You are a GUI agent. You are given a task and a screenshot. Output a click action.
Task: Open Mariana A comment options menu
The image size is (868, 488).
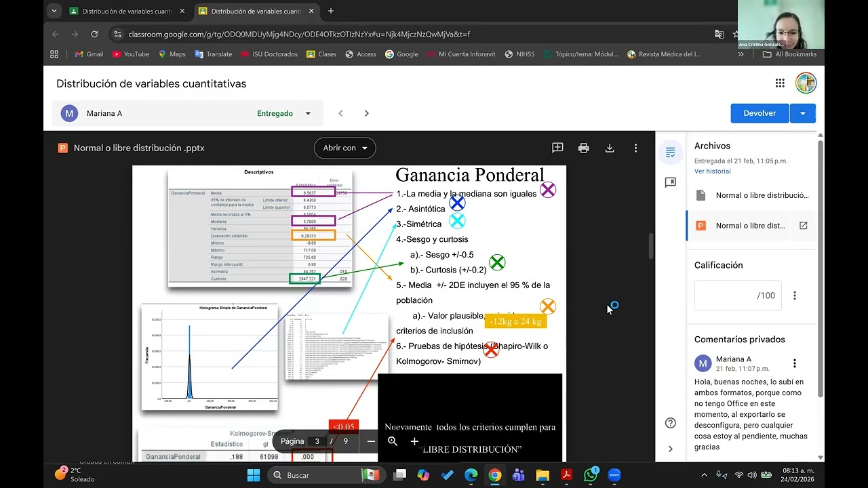click(x=795, y=363)
